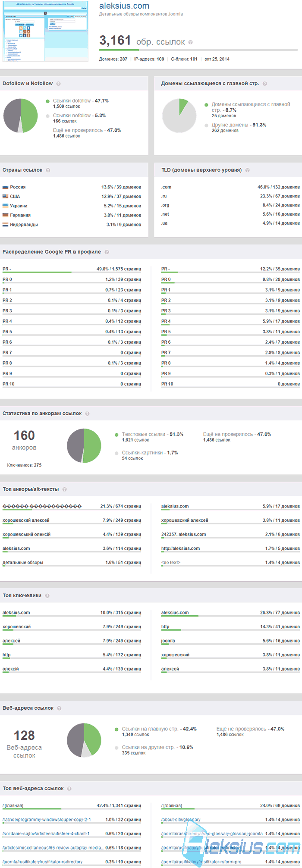
Task: Open the aleksius.com site title link
Action: tap(124, 6)
